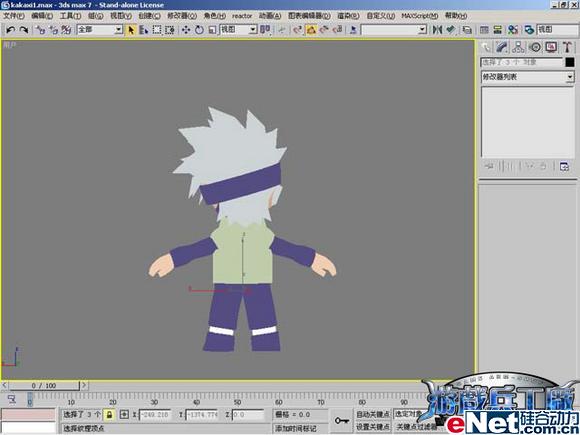Activate the Select and Move tool
This screenshot has height=435, width=580.
tap(186, 30)
